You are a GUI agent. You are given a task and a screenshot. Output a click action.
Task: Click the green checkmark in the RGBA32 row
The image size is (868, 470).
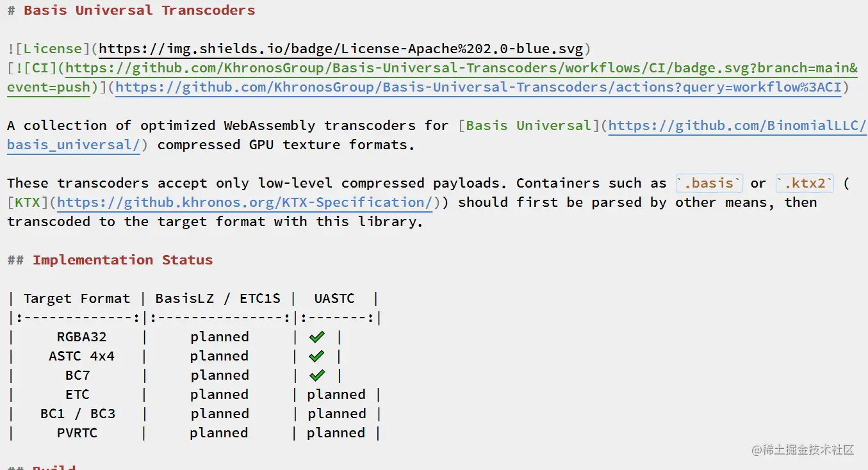click(x=316, y=337)
